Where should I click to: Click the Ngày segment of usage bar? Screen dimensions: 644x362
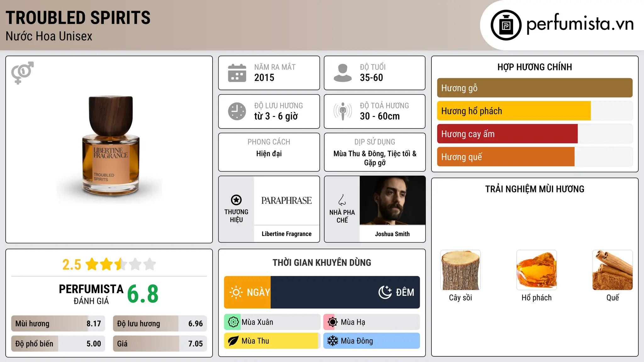click(247, 292)
